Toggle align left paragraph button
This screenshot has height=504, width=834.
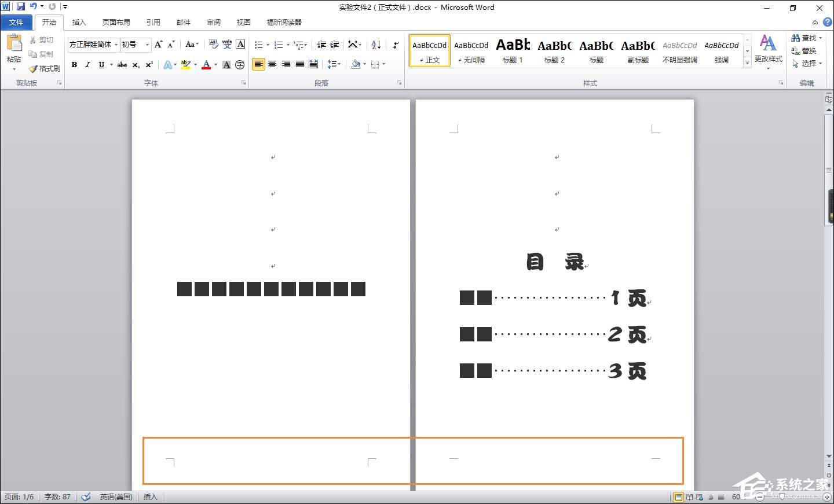(258, 64)
